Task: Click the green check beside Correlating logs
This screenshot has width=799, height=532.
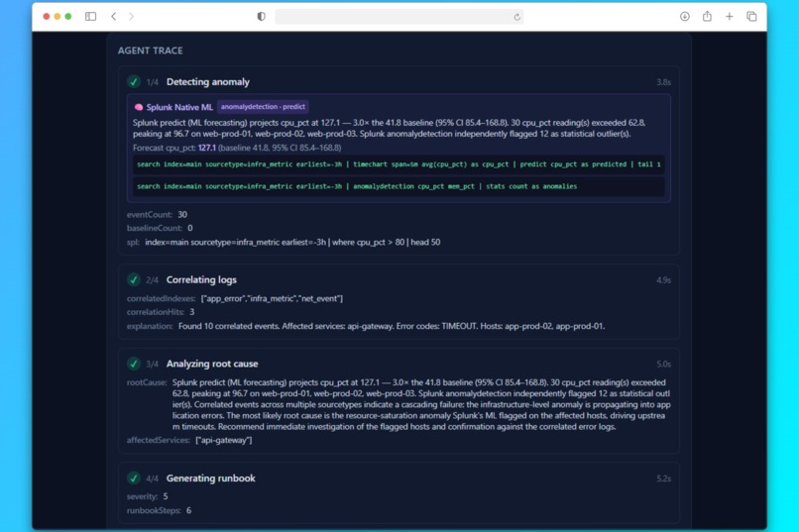Action: pos(134,279)
